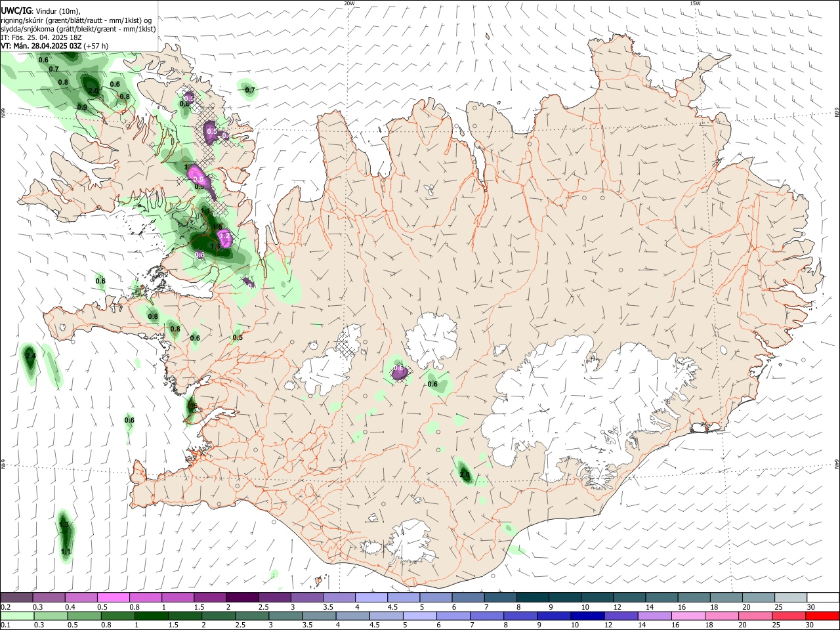Click the "2.0" precipitation value in the Westfjords
Viewport: 840px width, 630px height.
click(93, 91)
